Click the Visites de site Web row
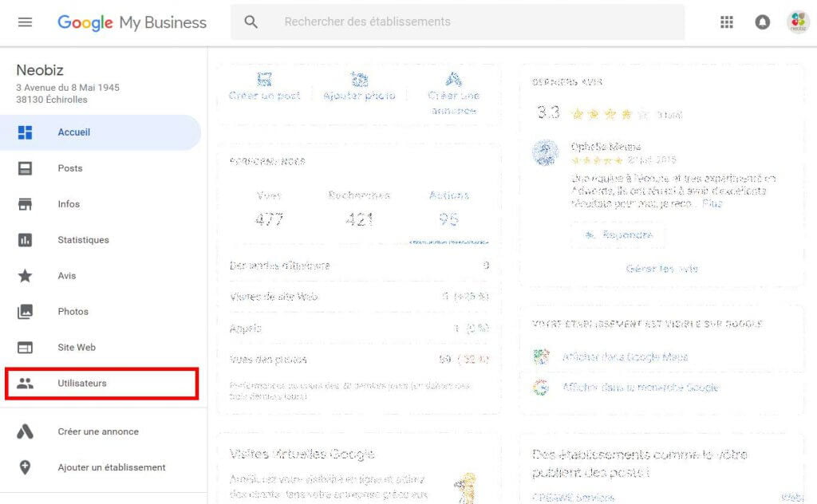Screen dimensions: 817x504 tap(359, 297)
